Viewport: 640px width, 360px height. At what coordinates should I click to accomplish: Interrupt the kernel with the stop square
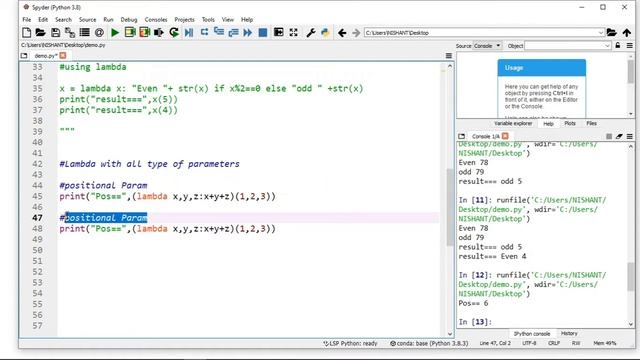click(x=609, y=136)
